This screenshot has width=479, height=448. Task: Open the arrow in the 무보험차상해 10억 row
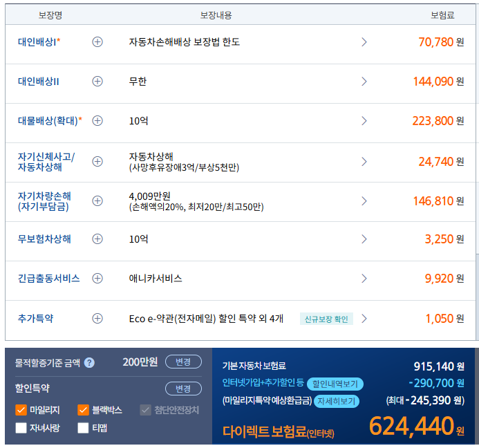(x=364, y=239)
